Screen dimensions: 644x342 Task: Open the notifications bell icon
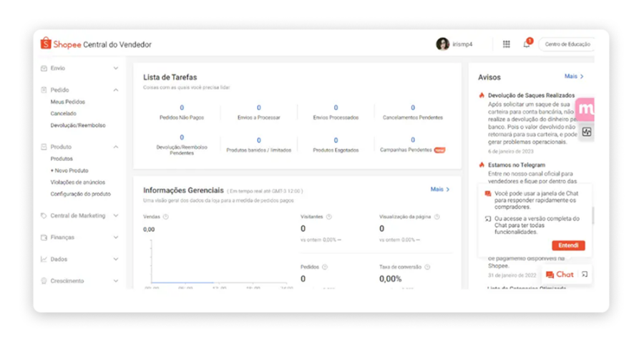click(527, 44)
